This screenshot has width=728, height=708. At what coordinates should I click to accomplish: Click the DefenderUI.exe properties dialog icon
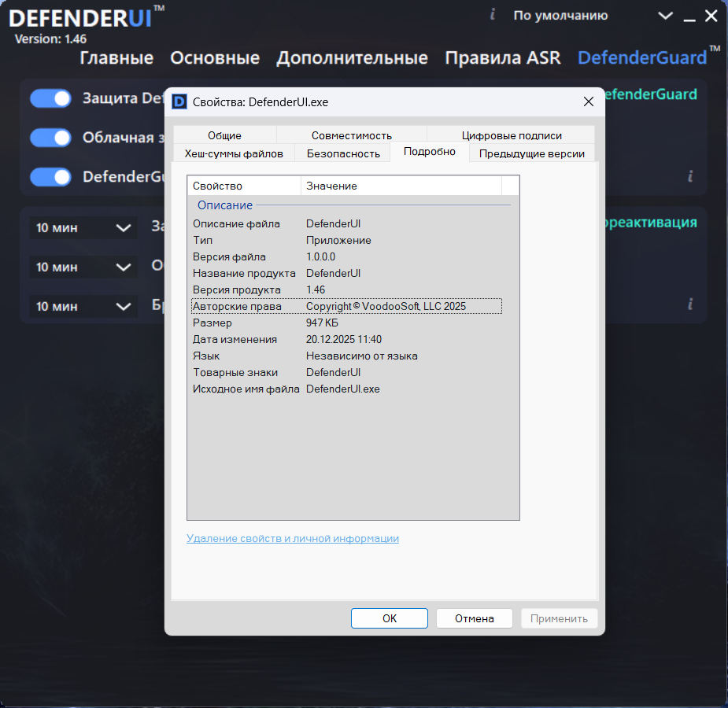(179, 101)
